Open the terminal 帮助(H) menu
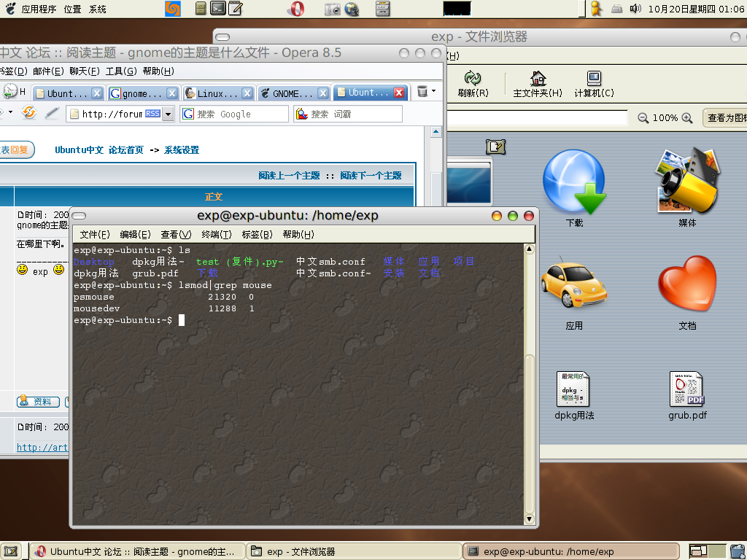The width and height of the screenshot is (747, 560). tap(298, 234)
